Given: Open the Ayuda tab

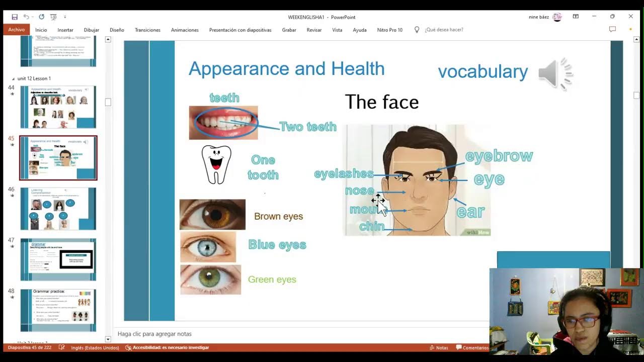Looking at the screenshot, I should (360, 30).
